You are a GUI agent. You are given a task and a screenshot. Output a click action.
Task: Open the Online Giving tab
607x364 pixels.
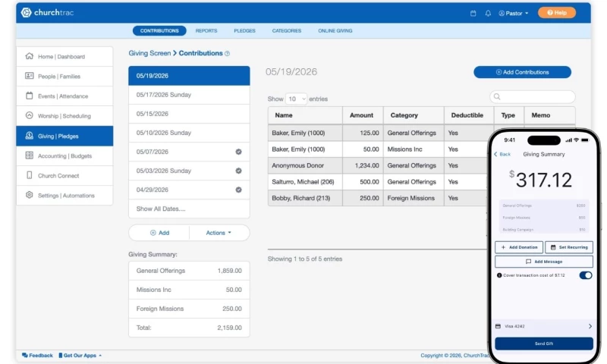(x=335, y=30)
